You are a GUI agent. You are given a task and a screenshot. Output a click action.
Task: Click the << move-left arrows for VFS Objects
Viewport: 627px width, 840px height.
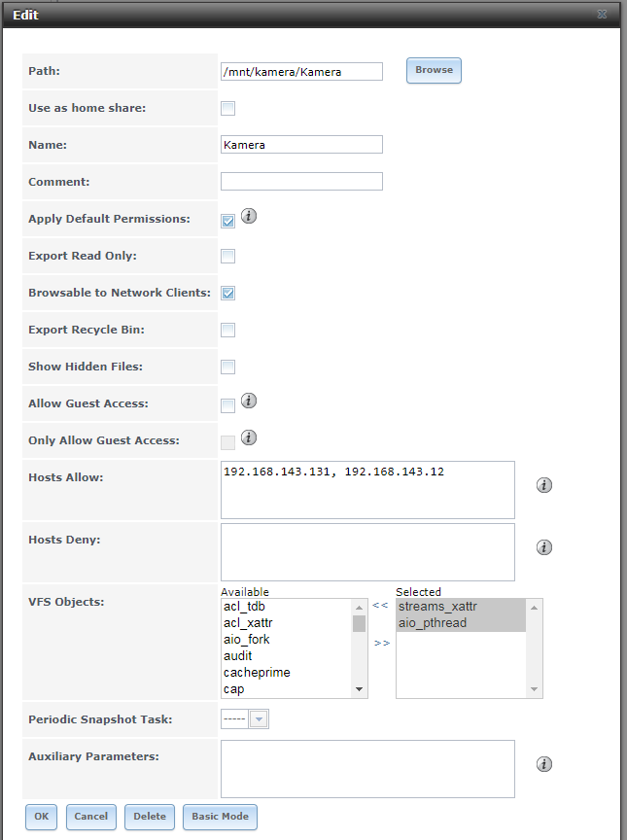tap(380, 606)
